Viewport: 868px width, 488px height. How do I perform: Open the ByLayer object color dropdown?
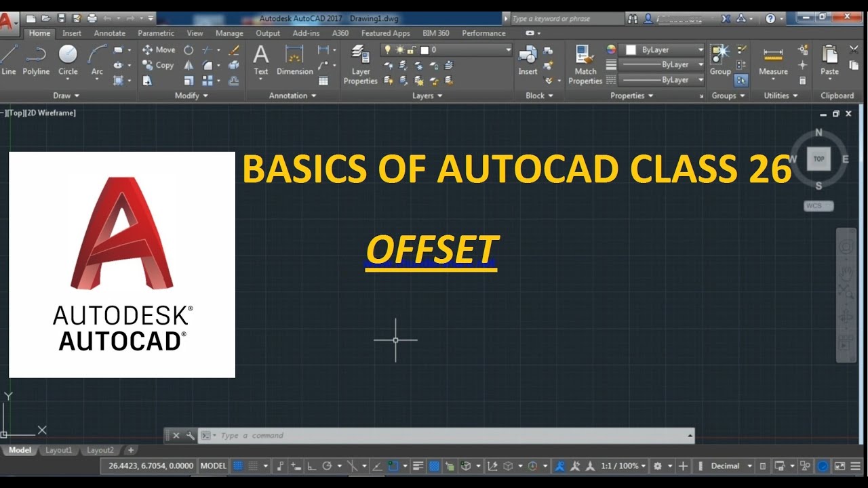[x=663, y=49]
